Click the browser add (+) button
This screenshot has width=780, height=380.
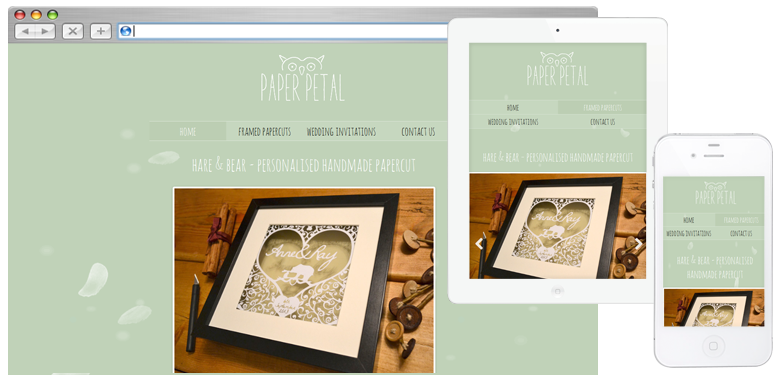(x=100, y=31)
